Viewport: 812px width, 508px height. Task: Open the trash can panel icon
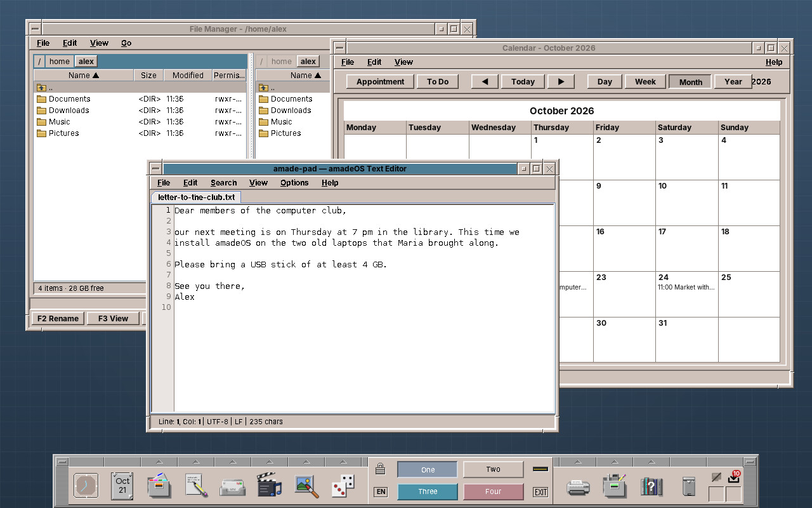pos(689,486)
